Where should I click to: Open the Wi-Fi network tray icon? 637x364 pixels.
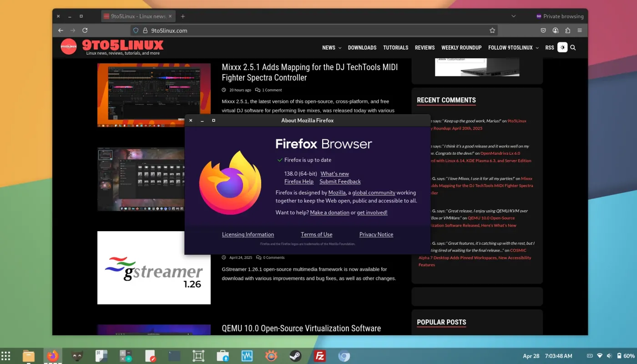pos(600,356)
